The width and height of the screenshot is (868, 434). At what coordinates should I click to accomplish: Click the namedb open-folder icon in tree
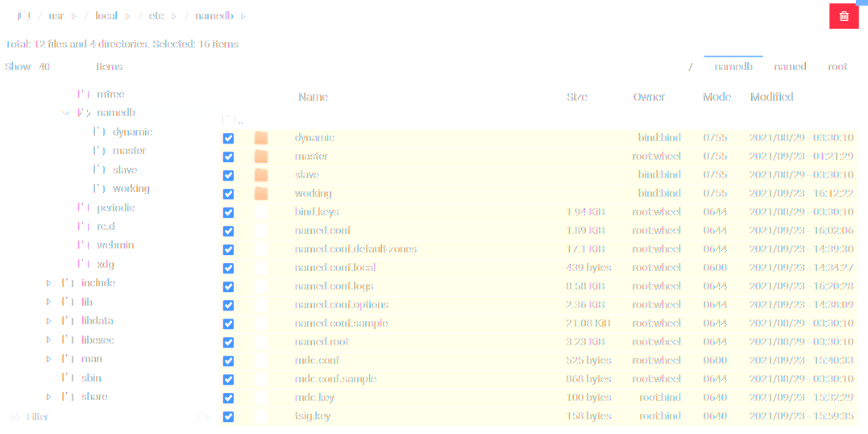(84, 114)
